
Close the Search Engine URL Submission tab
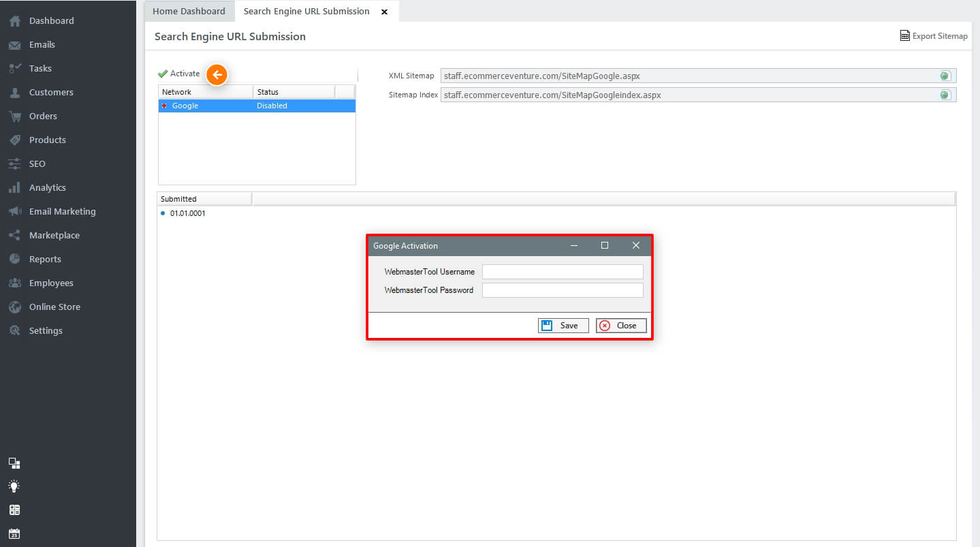tap(384, 12)
